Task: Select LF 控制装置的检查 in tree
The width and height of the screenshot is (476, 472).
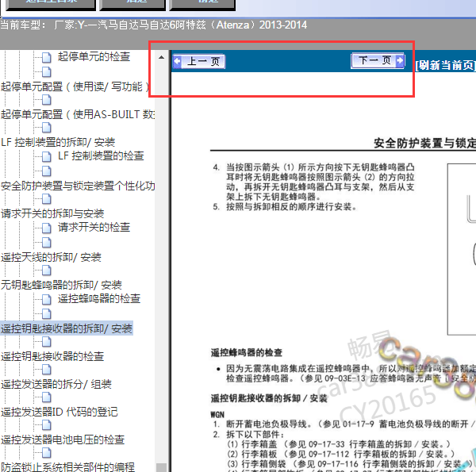Action: [101, 156]
